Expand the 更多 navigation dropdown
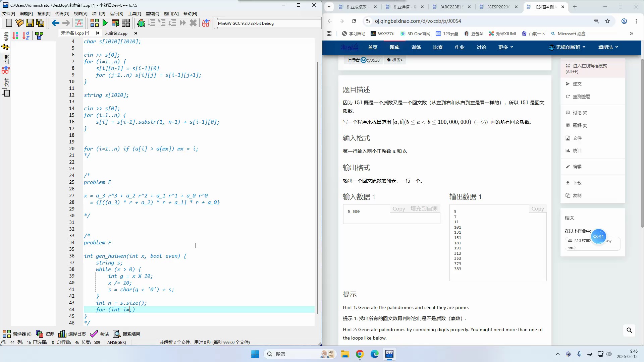Screen dimensions: 644x362 point(505,47)
